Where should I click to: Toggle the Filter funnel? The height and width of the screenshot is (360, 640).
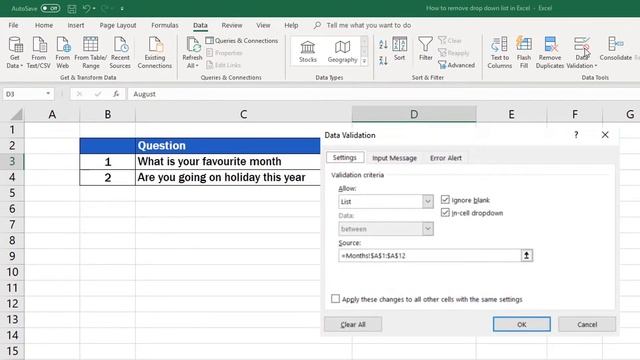pos(425,49)
